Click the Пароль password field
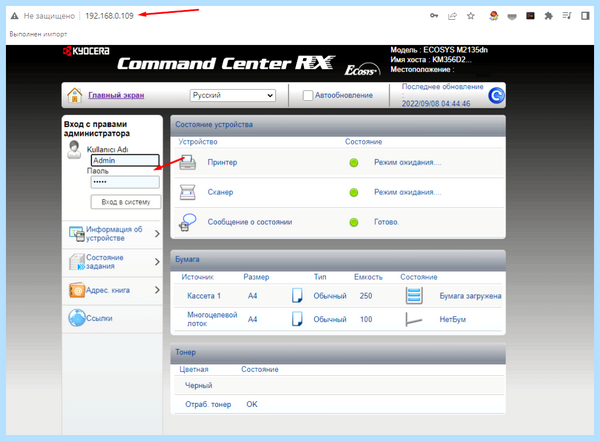This screenshot has height=441, width=600. 125,182
